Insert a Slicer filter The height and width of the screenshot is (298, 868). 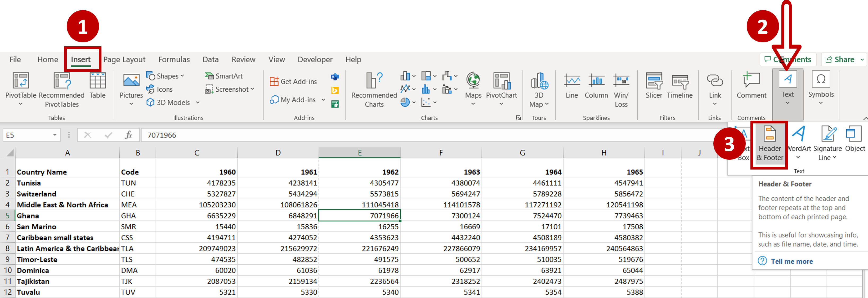653,88
